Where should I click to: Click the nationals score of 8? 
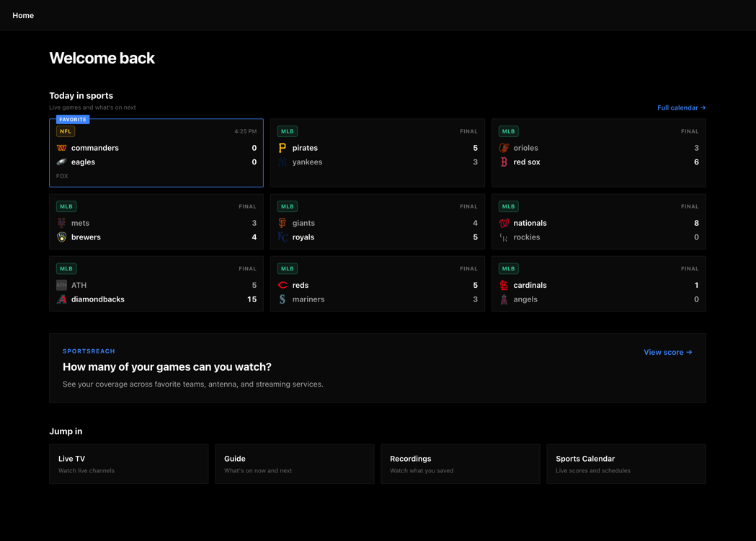(696, 223)
